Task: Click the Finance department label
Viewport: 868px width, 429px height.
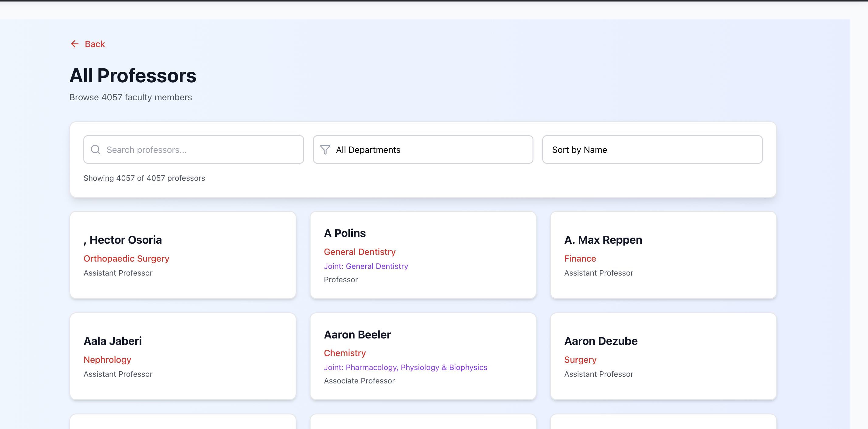Action: (x=580, y=259)
